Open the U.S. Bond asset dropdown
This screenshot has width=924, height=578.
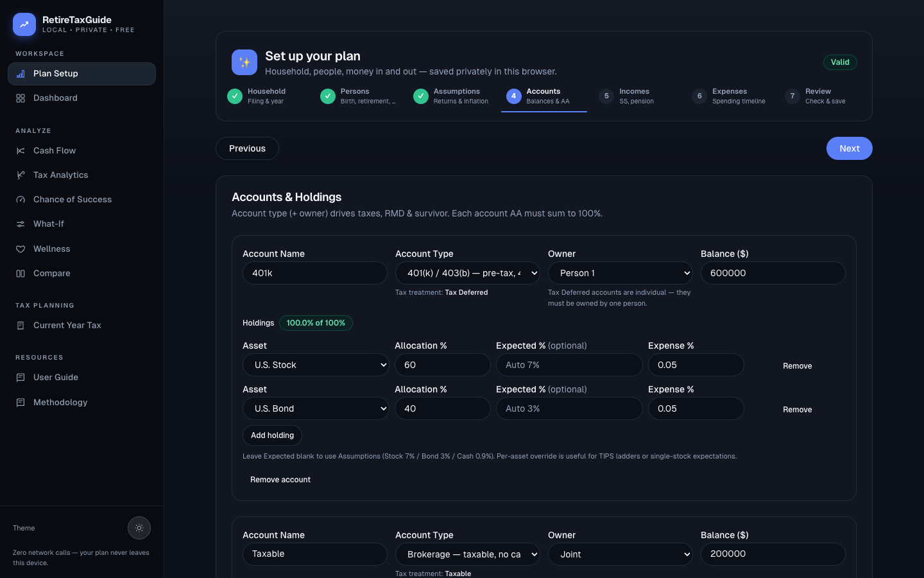pyautogui.click(x=316, y=408)
